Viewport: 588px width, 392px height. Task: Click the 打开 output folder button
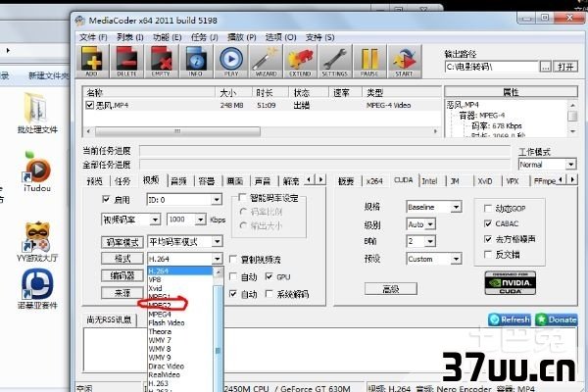[x=565, y=67]
